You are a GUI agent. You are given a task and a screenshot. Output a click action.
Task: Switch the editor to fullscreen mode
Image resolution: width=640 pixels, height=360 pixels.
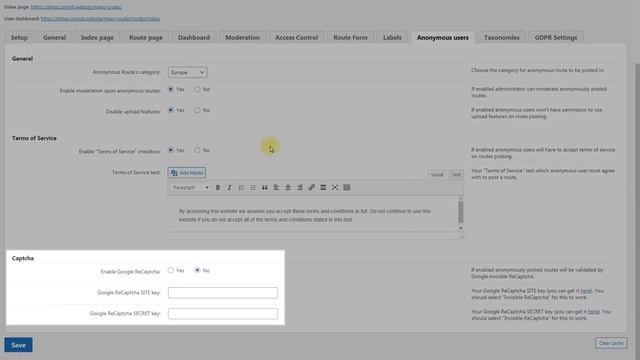pyautogui.click(x=335, y=187)
